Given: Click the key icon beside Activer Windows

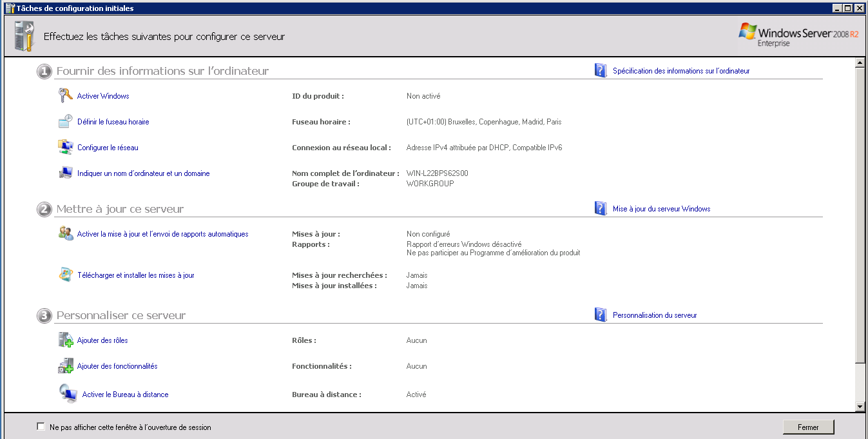Looking at the screenshot, I should [x=66, y=95].
